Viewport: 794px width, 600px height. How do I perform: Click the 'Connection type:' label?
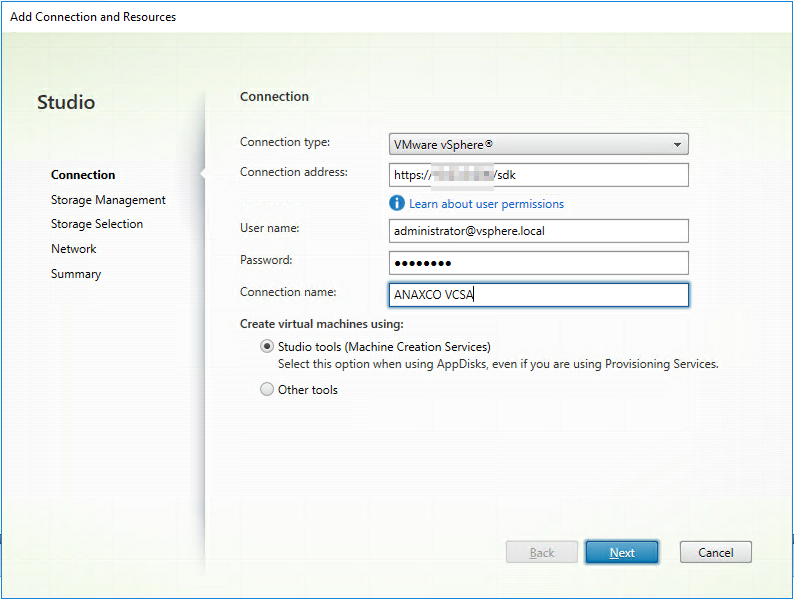click(285, 142)
